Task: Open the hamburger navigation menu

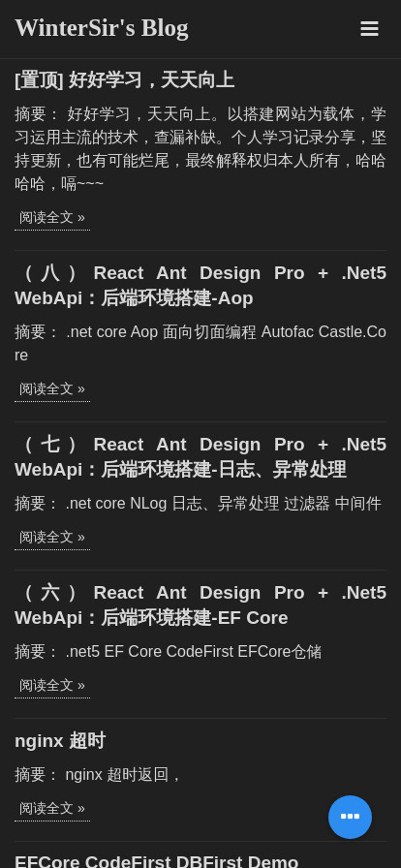Action: [x=369, y=29]
